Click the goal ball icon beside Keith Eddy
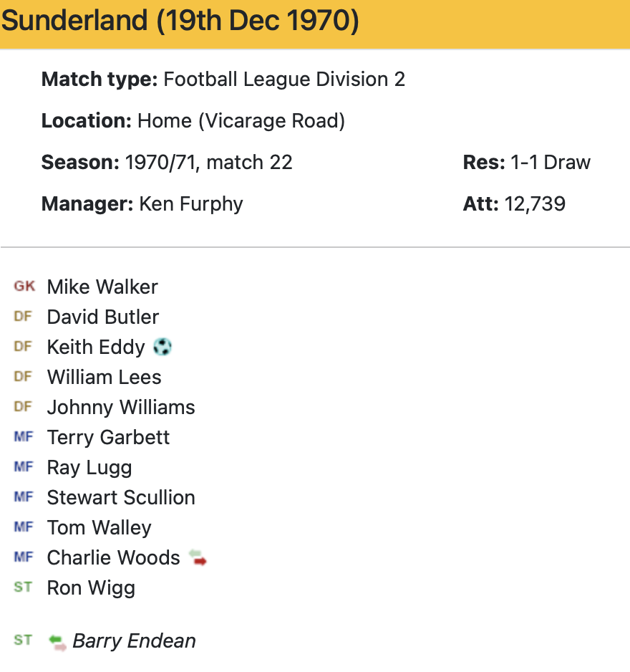The width and height of the screenshot is (630, 672). point(163,347)
